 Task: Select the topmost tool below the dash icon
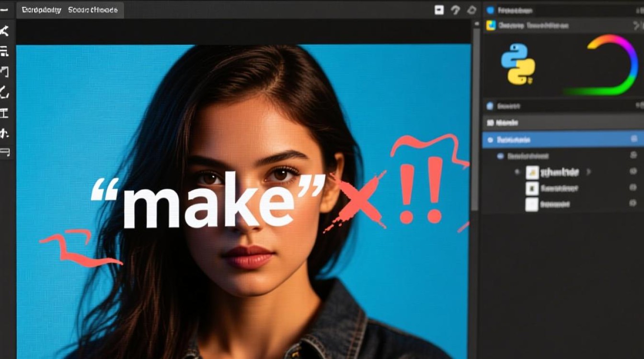[4, 31]
